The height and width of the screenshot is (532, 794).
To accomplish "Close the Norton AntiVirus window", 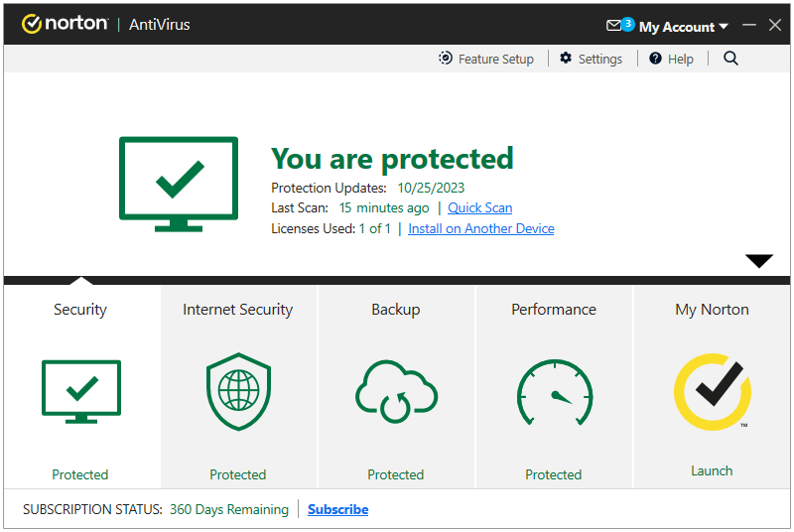I will point(775,25).
